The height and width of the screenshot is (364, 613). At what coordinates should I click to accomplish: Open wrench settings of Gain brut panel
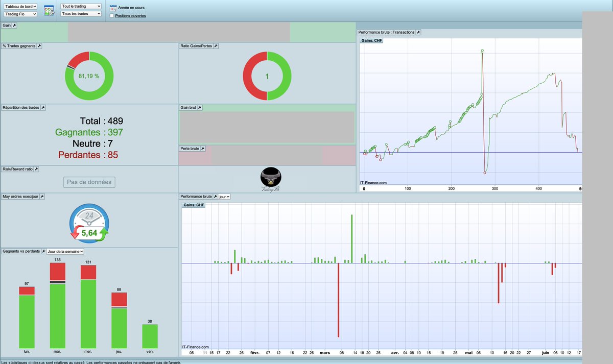point(200,108)
